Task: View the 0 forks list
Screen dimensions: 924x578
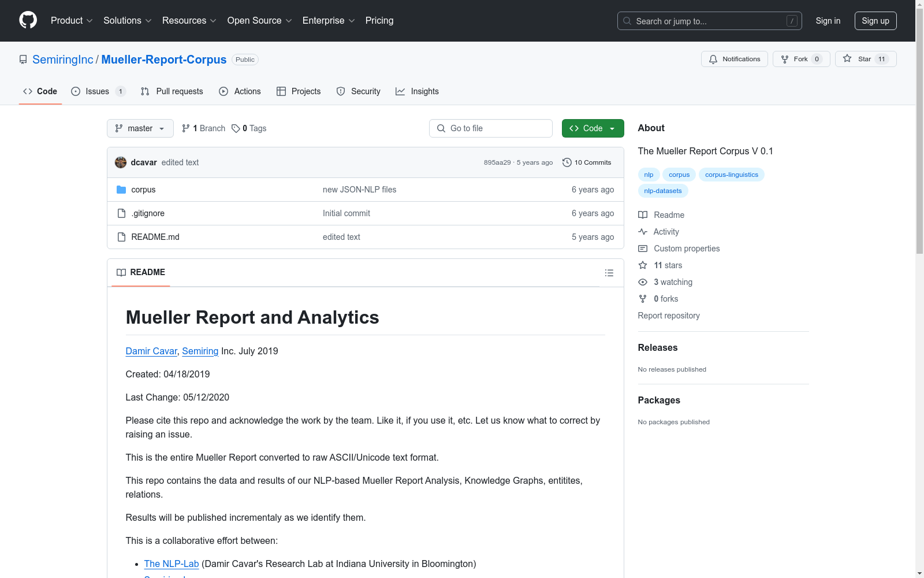Action: coord(658,299)
